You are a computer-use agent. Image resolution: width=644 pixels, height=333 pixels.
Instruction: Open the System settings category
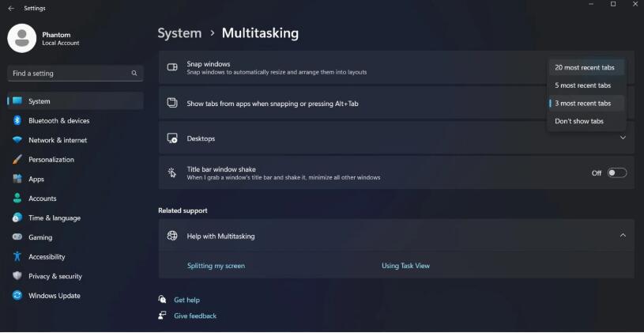coord(76,101)
